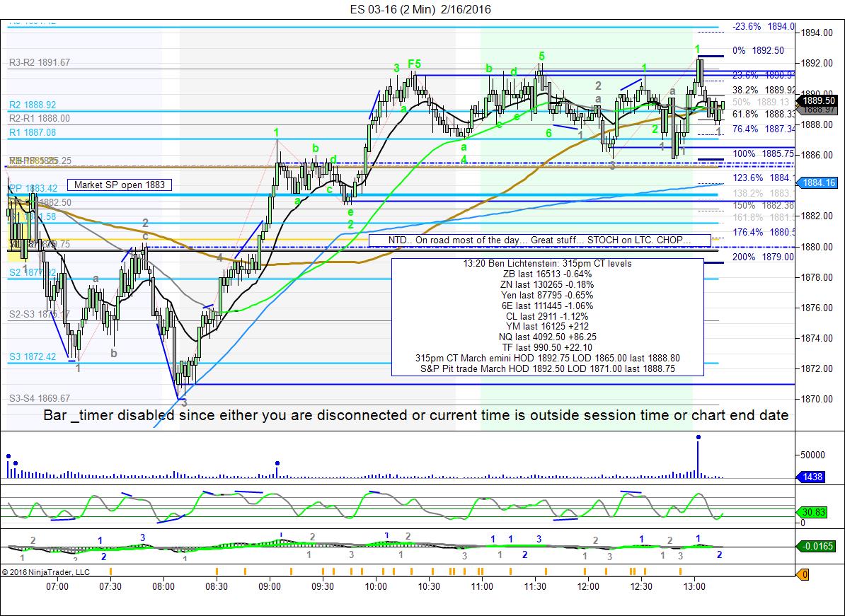Select the 38.2% 1889.92 Fibonacci label
845x616 pixels.
764,90
